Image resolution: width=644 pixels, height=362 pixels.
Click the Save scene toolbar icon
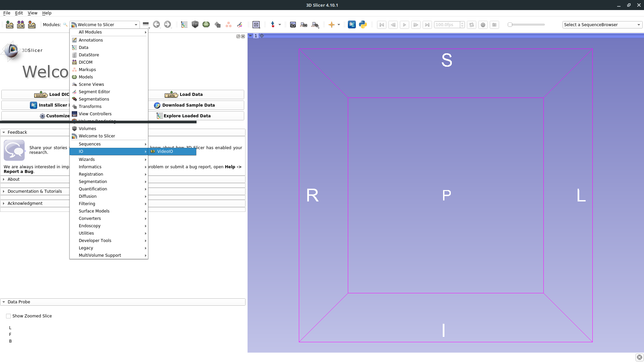click(32, 24)
